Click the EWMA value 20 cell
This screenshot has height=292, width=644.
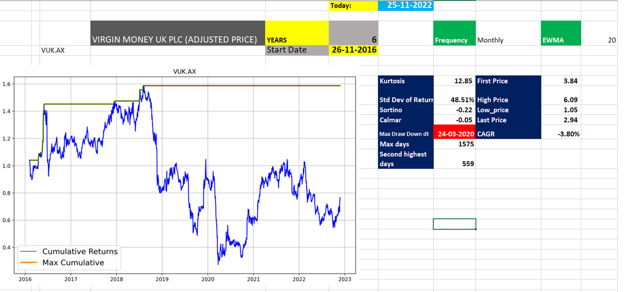[x=600, y=40]
